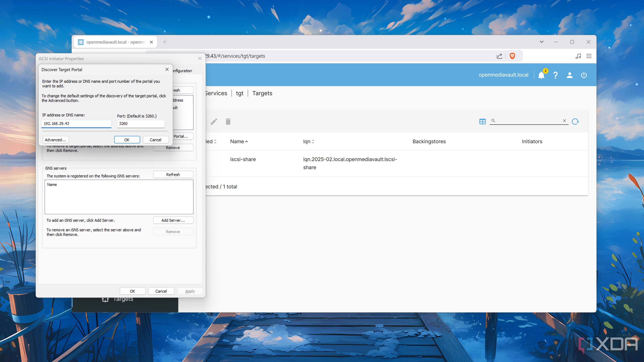The width and height of the screenshot is (644, 362).
Task: Open a new browser tab with plus
Action: [x=165, y=42]
